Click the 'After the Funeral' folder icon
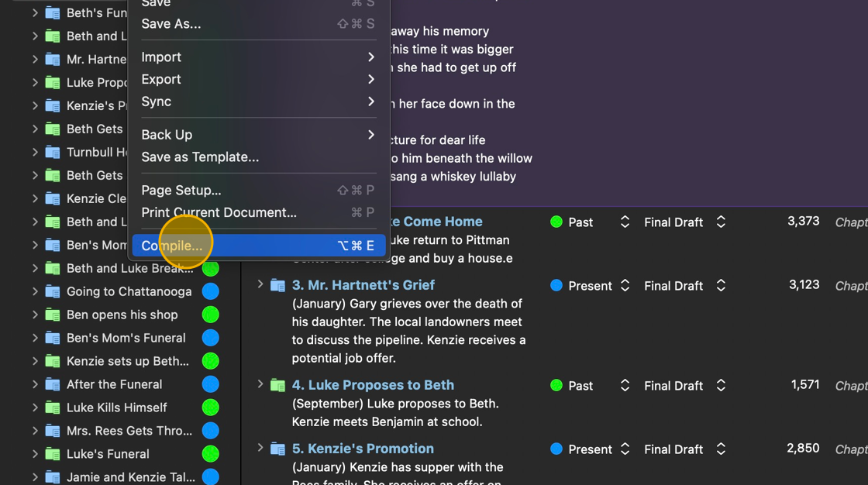 point(53,384)
